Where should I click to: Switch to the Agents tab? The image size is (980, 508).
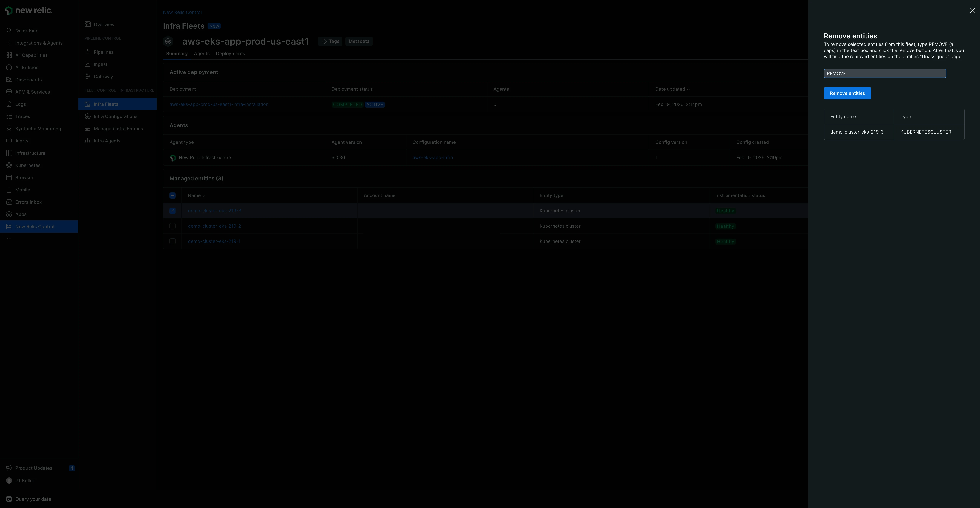[202, 54]
